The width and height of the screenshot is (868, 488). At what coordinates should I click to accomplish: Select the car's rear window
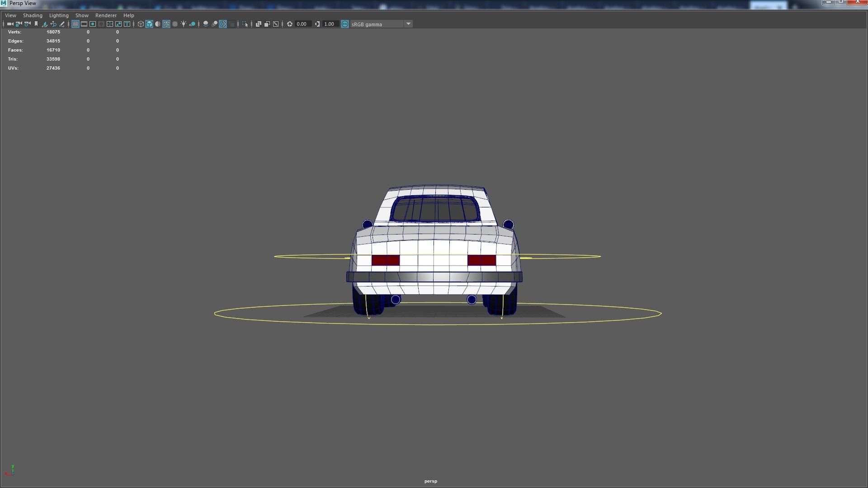pos(435,210)
